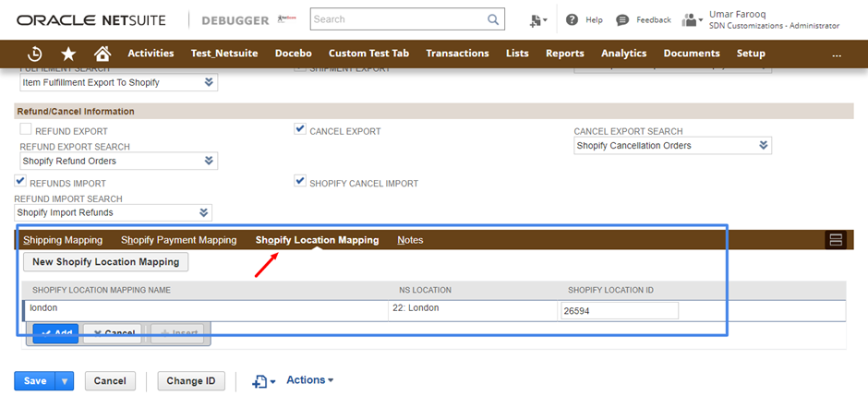The width and height of the screenshot is (868, 408).
Task: Open the Custom Test Tab menu
Action: coord(368,54)
